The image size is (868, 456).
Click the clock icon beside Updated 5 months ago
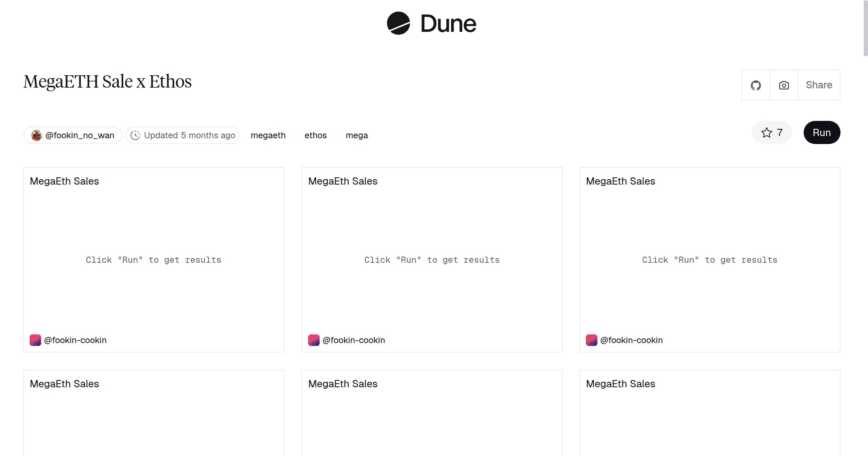pos(135,135)
